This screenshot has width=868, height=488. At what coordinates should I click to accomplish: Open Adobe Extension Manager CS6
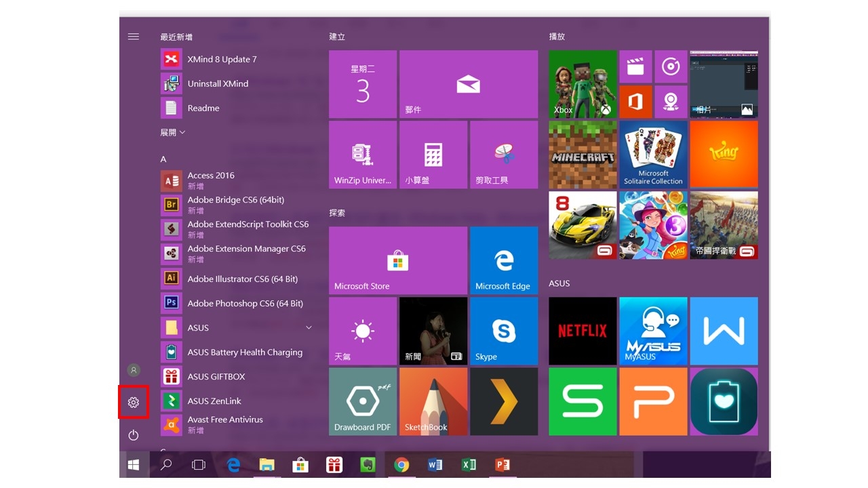(x=235, y=254)
